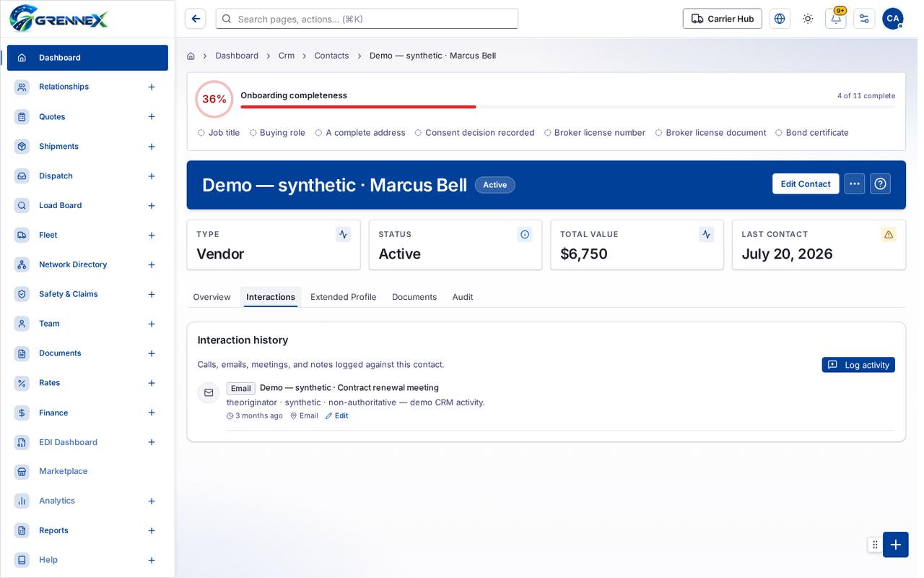Click the Total Value activity icon

(x=707, y=234)
